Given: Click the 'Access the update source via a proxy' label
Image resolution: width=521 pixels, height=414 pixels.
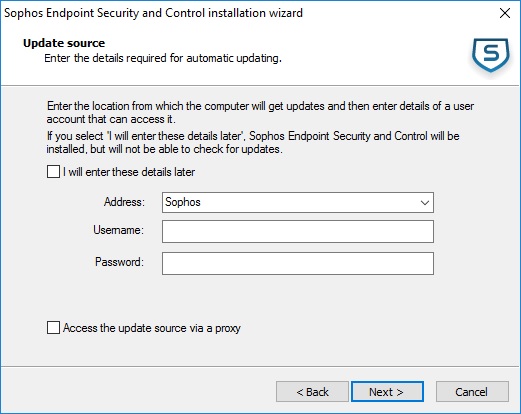Looking at the screenshot, I should (x=152, y=328).
